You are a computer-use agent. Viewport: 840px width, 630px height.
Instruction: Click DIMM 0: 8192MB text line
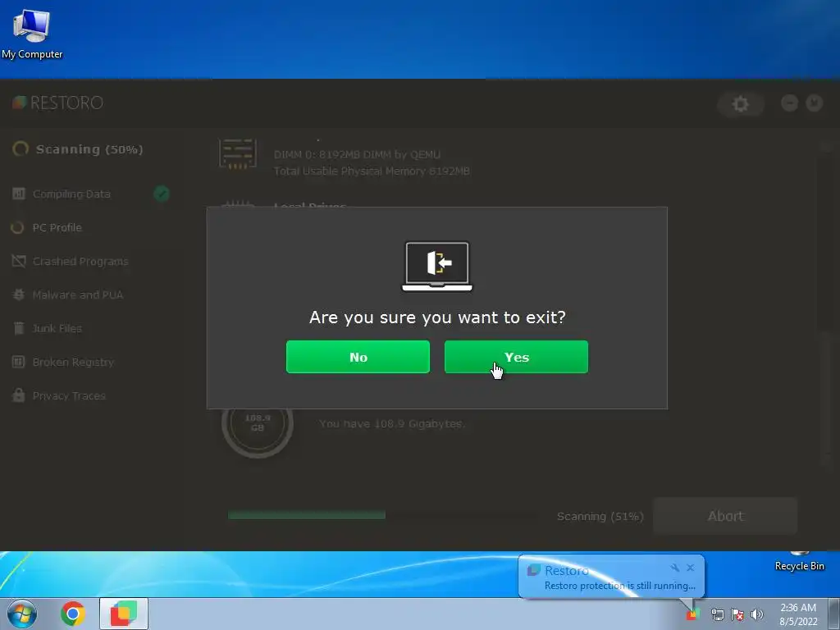357,155
